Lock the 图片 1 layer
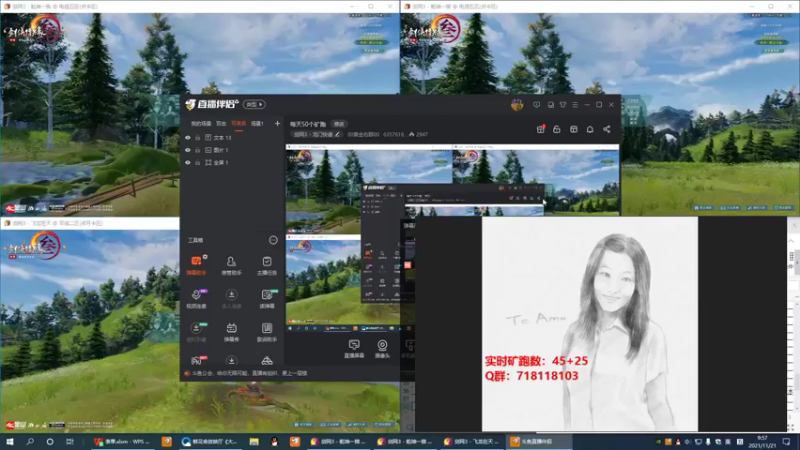 coord(197,150)
